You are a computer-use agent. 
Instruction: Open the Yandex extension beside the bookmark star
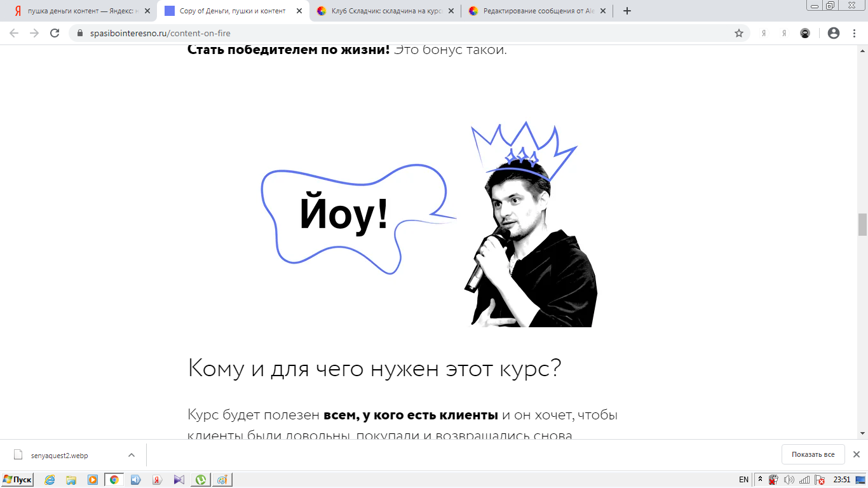[x=764, y=33]
